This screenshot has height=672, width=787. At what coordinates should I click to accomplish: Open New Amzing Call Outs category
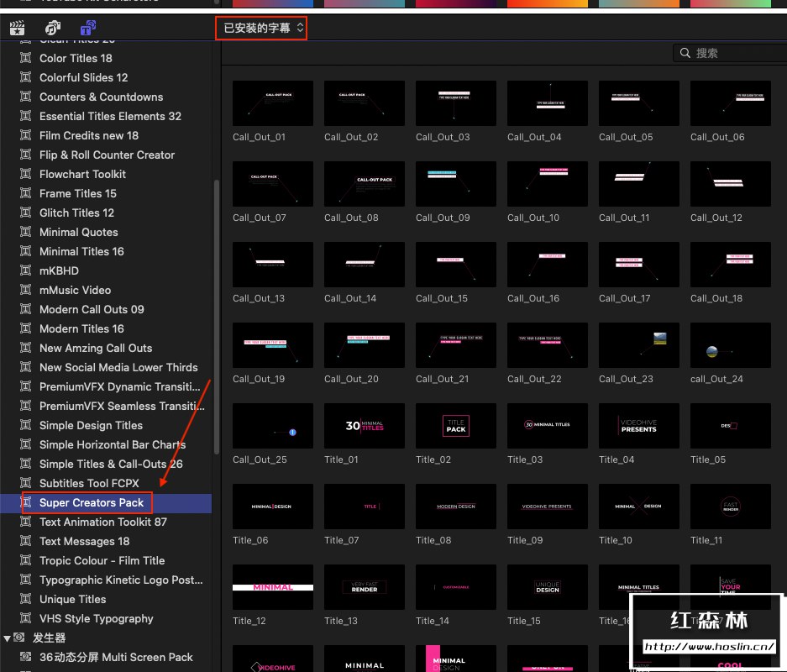click(x=96, y=349)
